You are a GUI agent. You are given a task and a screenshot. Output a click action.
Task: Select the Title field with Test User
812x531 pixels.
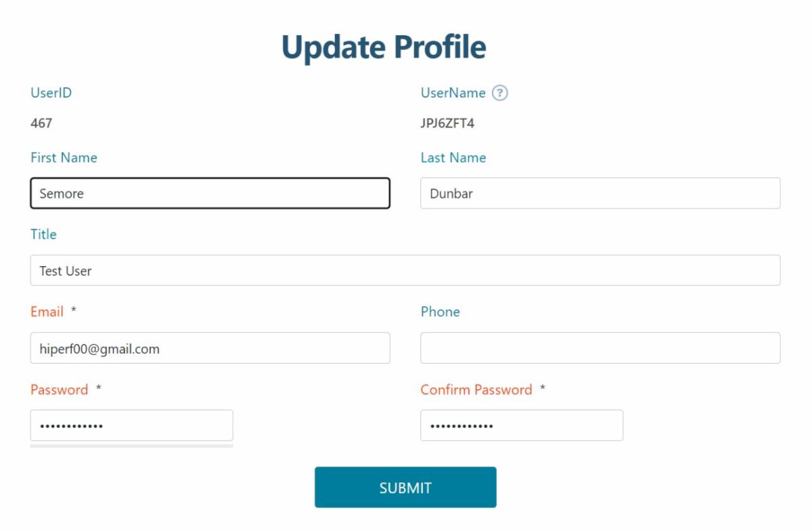coord(405,270)
